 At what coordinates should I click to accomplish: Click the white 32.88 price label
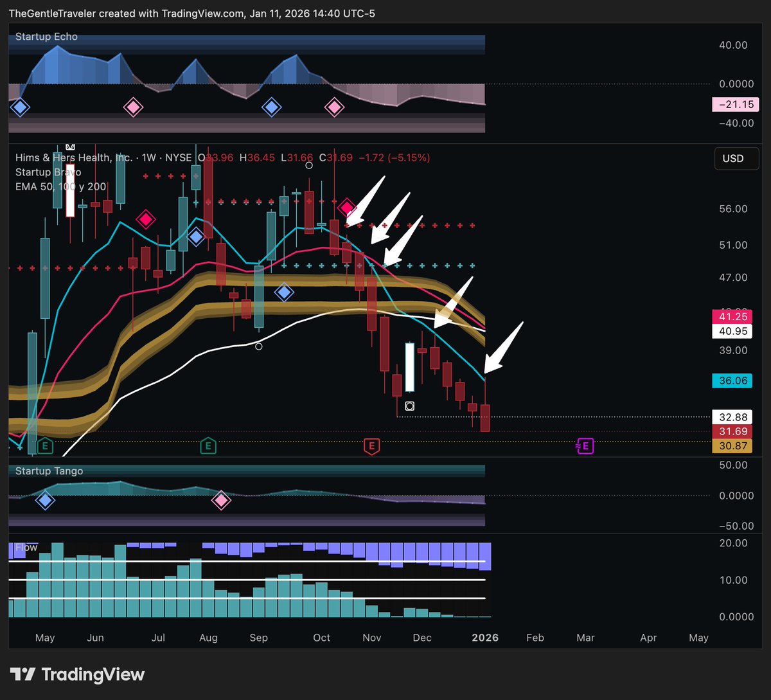(732, 417)
